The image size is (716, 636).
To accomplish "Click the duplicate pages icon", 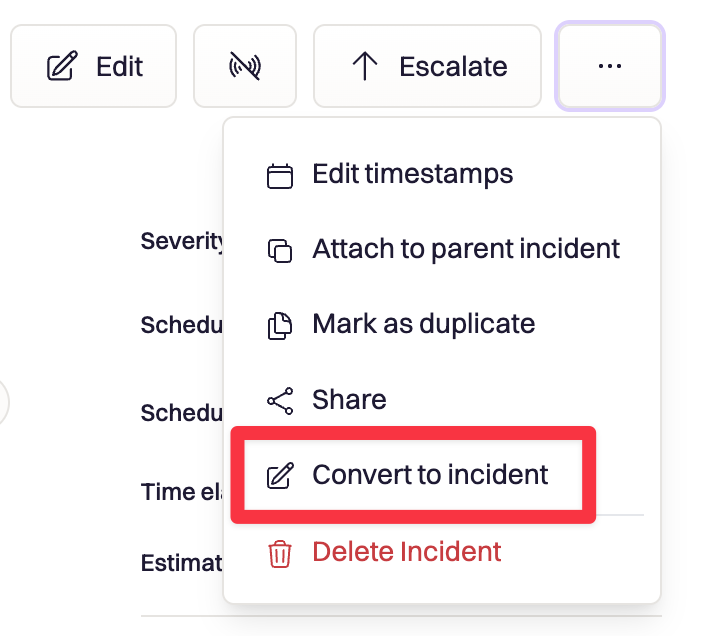I will click(279, 326).
